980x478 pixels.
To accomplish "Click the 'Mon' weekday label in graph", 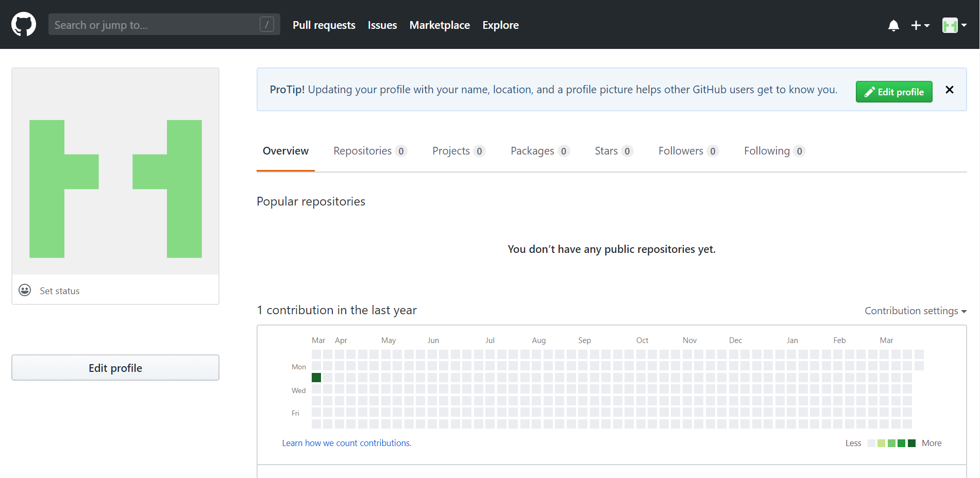I will [x=299, y=367].
